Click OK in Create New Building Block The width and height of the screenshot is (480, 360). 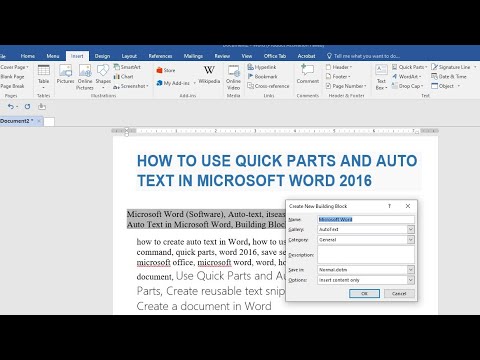tap(364, 293)
